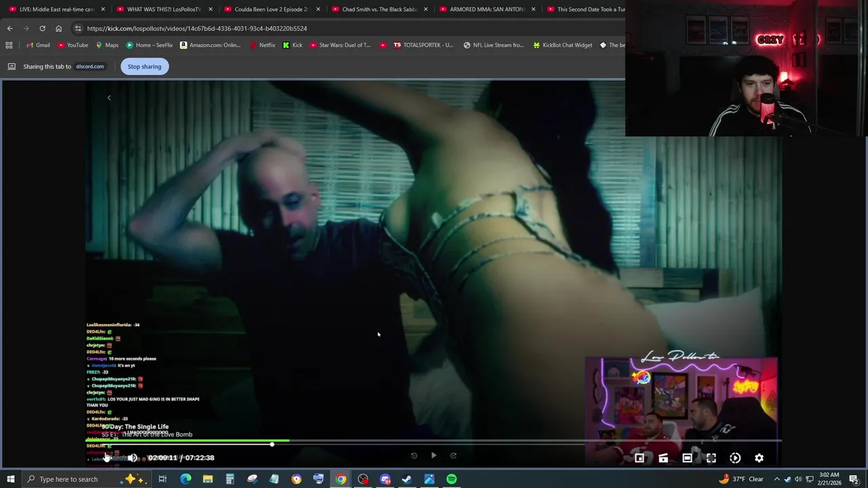This screenshot has width=868, height=488.
Task: Switch to LIVE: Middle East real-time tab
Action: coord(51,9)
